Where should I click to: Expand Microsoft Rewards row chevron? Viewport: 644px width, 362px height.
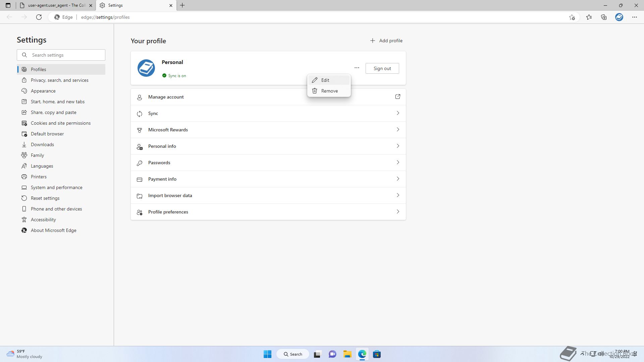pos(398,130)
